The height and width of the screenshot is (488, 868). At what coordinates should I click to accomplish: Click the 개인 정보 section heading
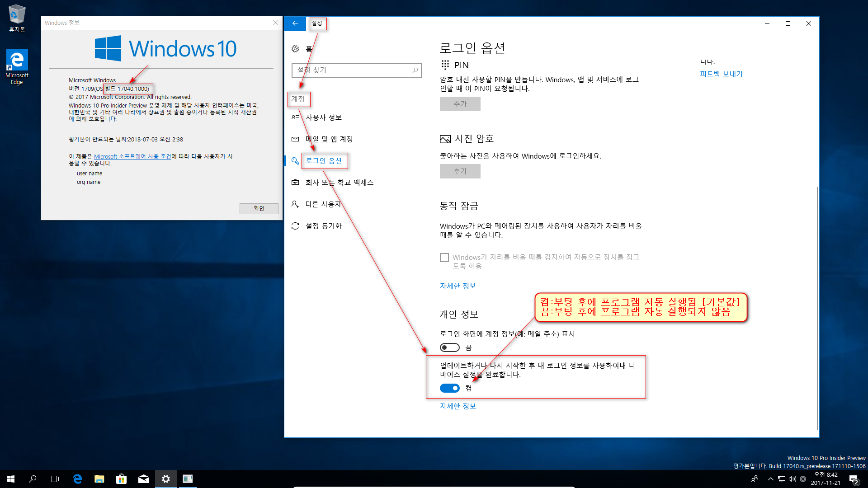coord(459,314)
